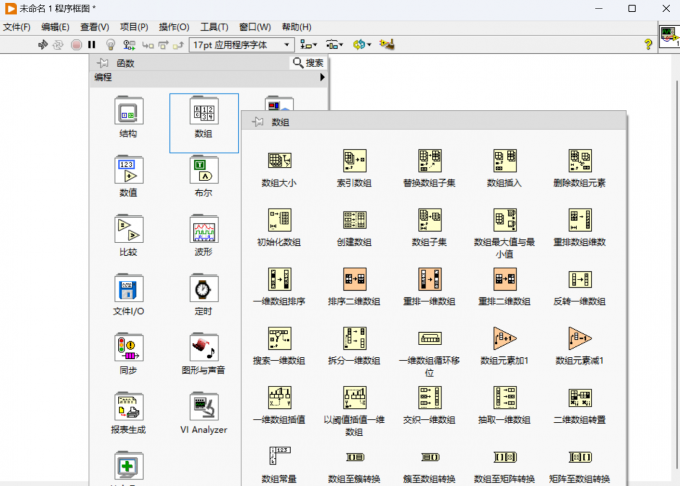Pin the 函数 palette with thumbtack
Image resolution: width=680 pixels, height=486 pixels.
[x=103, y=63]
